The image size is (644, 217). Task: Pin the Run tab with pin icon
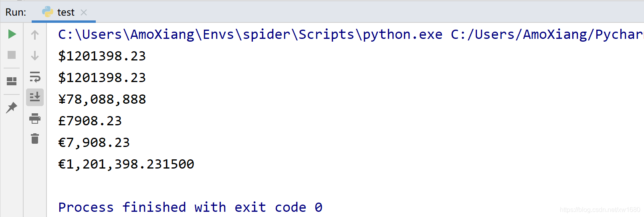12,107
